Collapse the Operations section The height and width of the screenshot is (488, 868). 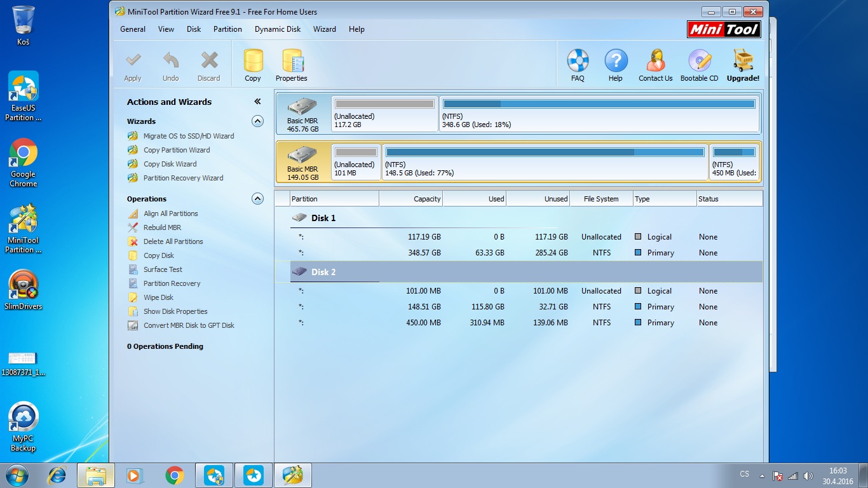(x=257, y=199)
